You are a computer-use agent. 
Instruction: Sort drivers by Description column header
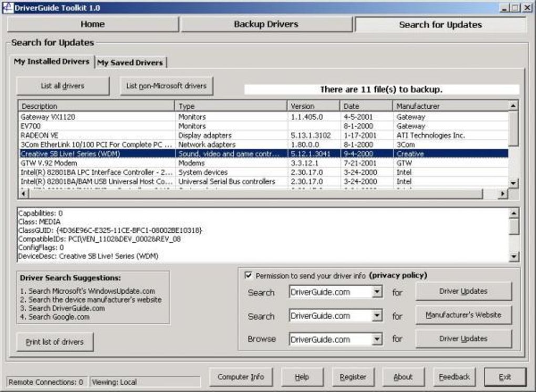pos(96,106)
